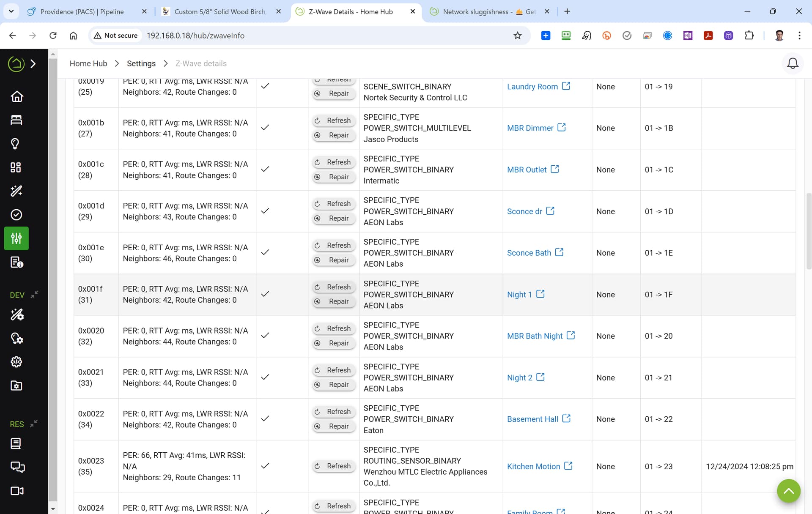Click the main page vertical scrollbar
812x514 pixels.
809,231
